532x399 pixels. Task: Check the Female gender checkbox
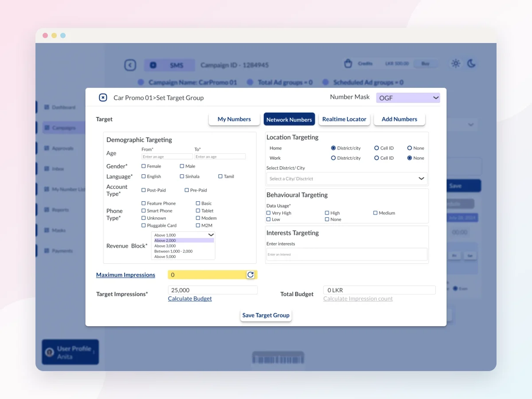click(144, 166)
